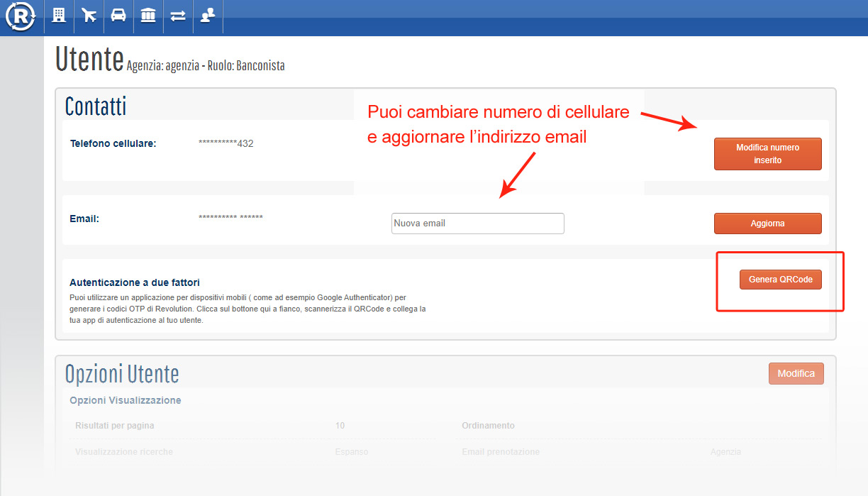
Task: Select the transfer arrows icon
Action: (178, 16)
